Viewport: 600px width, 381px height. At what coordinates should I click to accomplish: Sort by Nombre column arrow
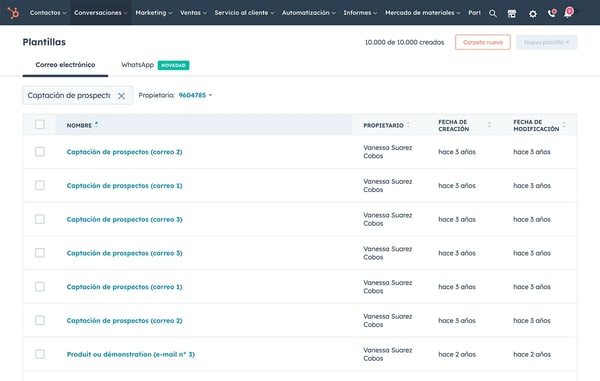[96, 124]
